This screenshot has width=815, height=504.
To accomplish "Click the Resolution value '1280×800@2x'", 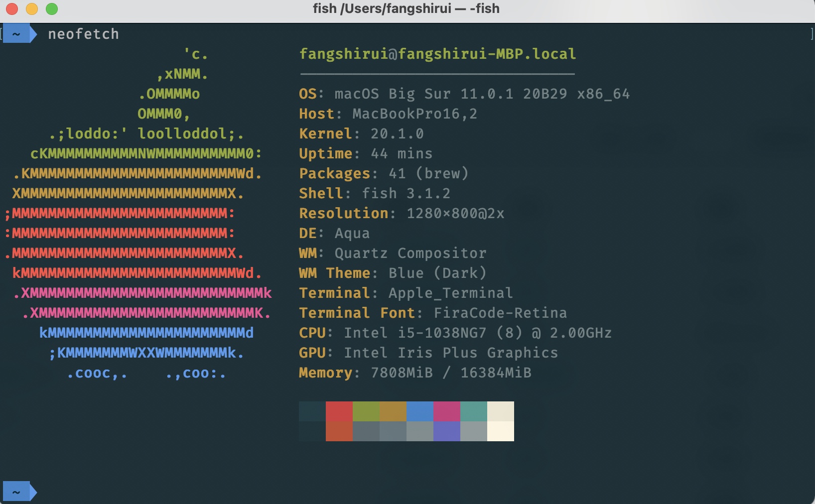I will [455, 213].
